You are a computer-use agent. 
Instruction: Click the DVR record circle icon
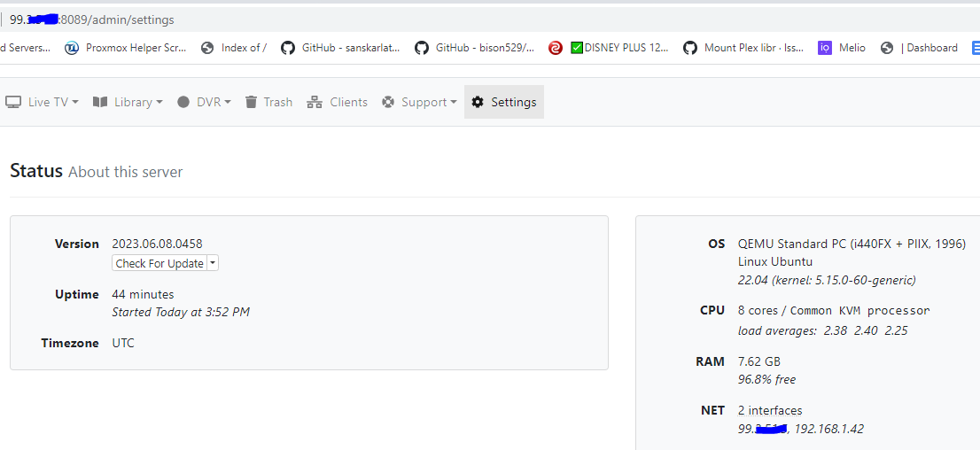coord(183,102)
